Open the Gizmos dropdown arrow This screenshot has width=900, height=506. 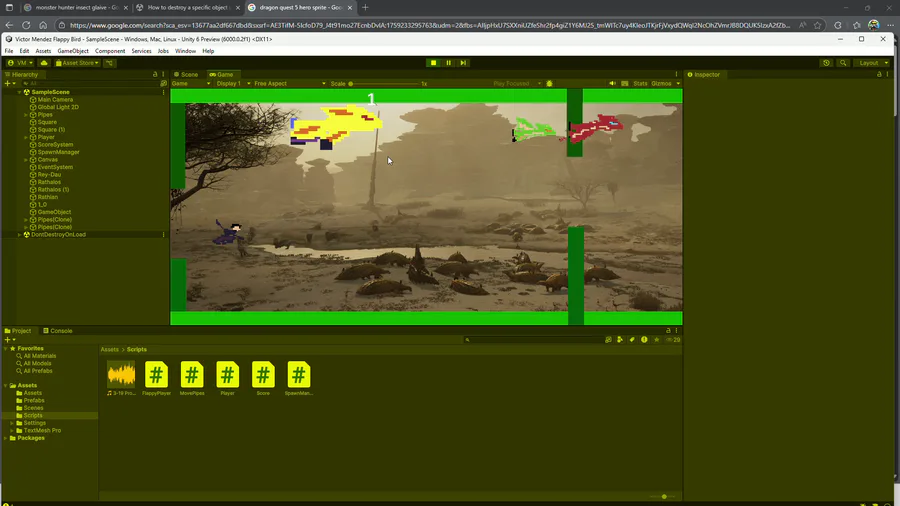(678, 83)
